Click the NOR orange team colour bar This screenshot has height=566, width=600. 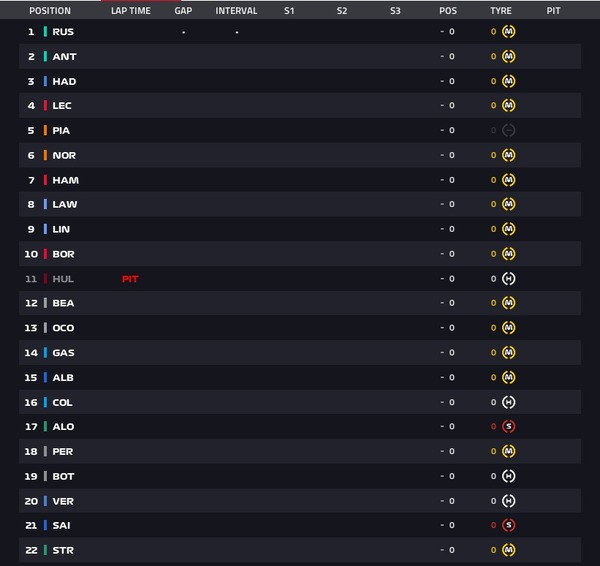pyautogui.click(x=45, y=155)
